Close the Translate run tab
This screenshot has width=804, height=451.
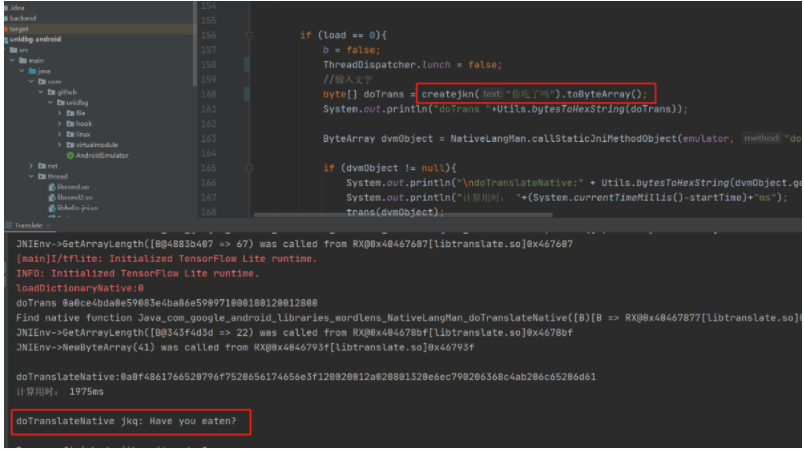48,226
